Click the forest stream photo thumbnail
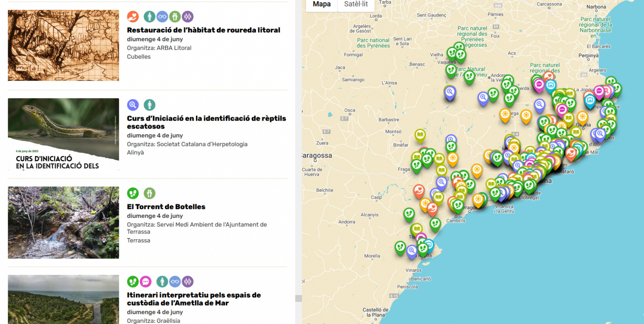 coord(63,222)
